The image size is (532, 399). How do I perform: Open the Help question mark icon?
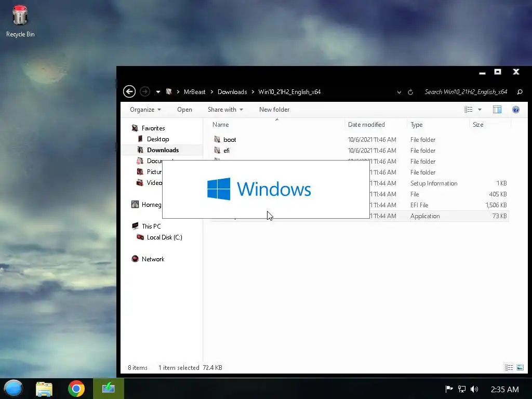[x=516, y=110]
